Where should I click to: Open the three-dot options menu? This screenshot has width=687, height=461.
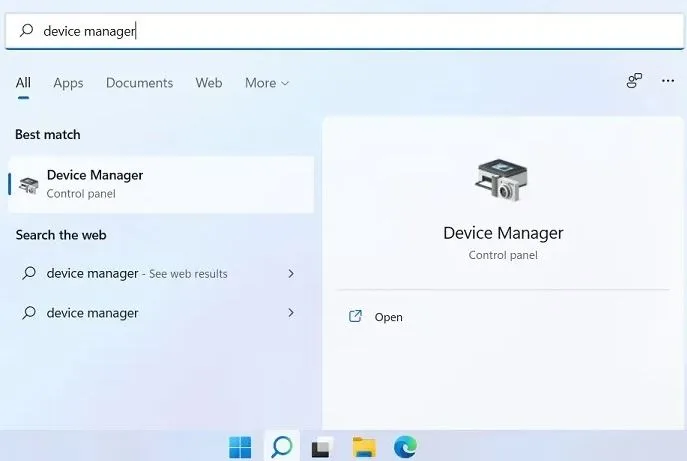(x=668, y=81)
